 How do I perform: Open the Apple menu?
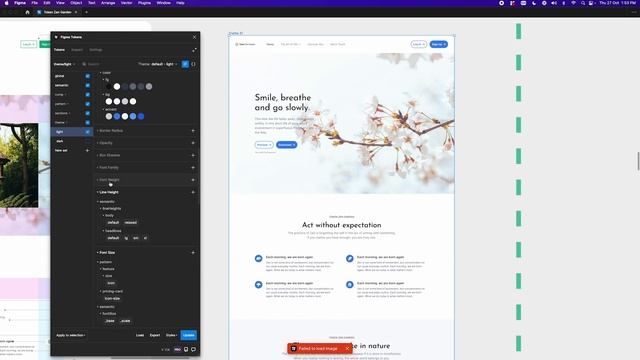click(7, 3)
